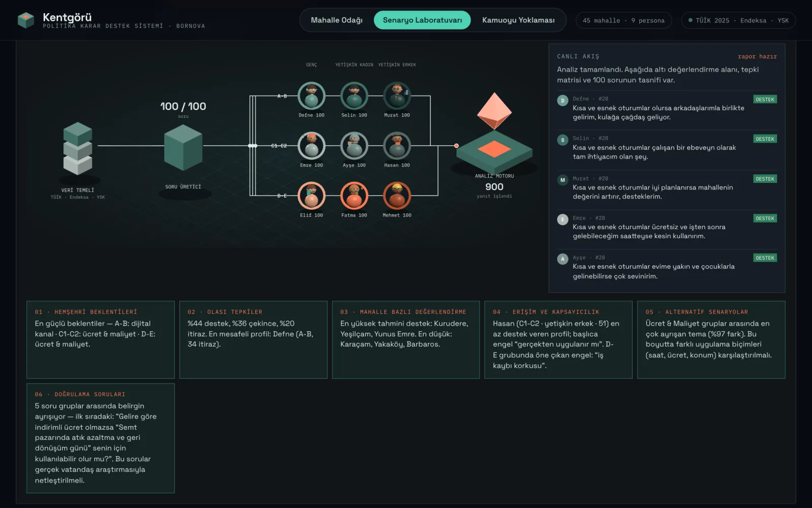Click the Veri Temeli stacked cubes icon
This screenshot has width=812, height=508.
pos(78,148)
